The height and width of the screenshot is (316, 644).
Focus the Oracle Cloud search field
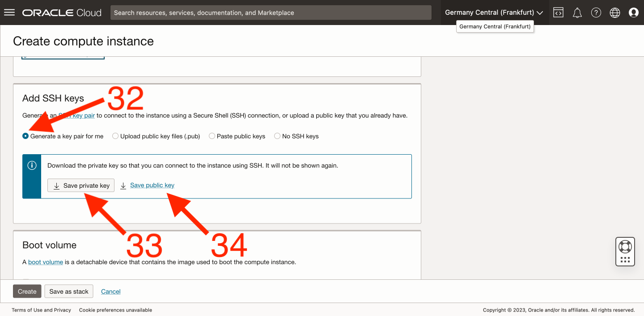coord(271,13)
